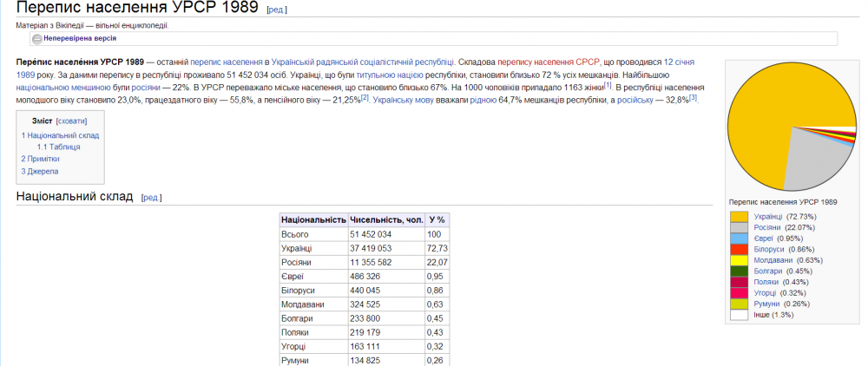This screenshot has height=366, width=868.
Task: Click the yellow-orange Українці legend swatch
Action: [739, 216]
